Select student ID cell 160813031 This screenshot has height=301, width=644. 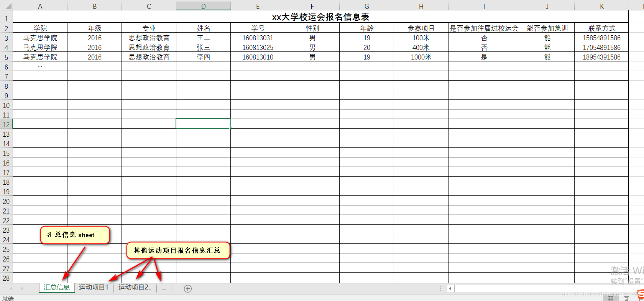click(258, 38)
